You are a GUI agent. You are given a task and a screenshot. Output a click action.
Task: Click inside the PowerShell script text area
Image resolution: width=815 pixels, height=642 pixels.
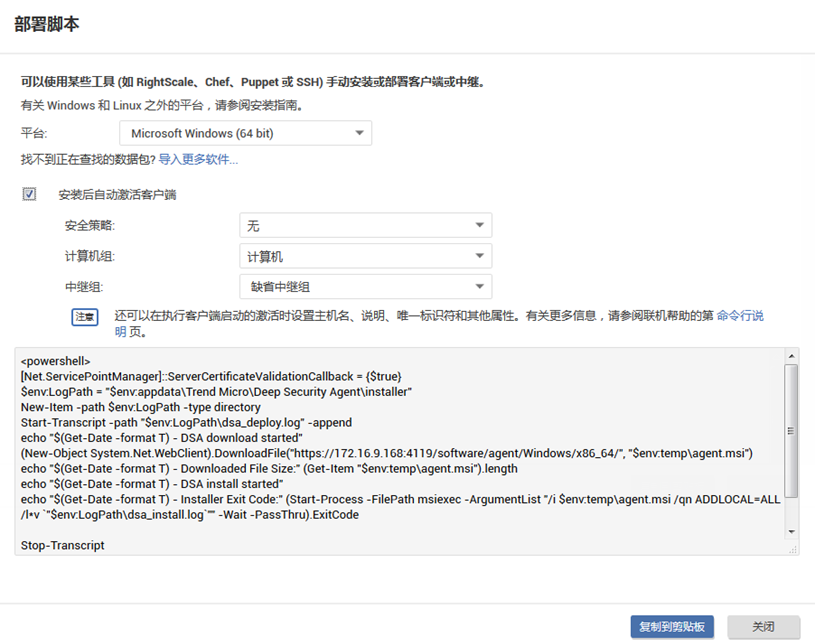point(400,450)
